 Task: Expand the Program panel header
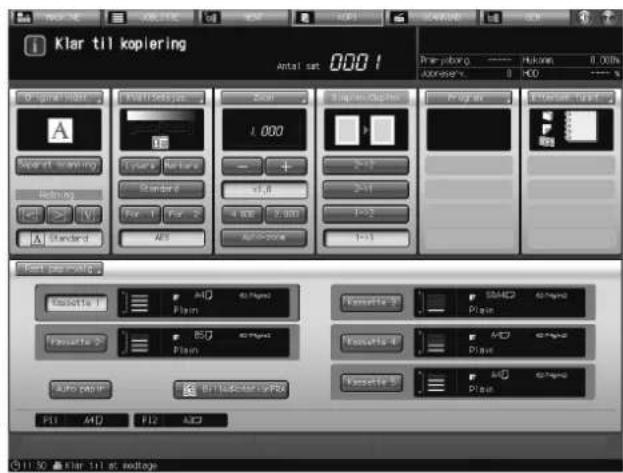(468, 97)
